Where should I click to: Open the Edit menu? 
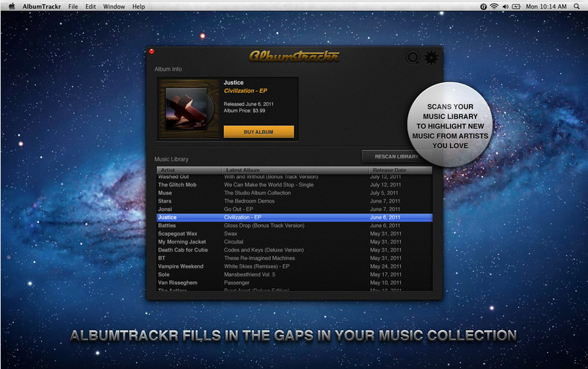(90, 7)
